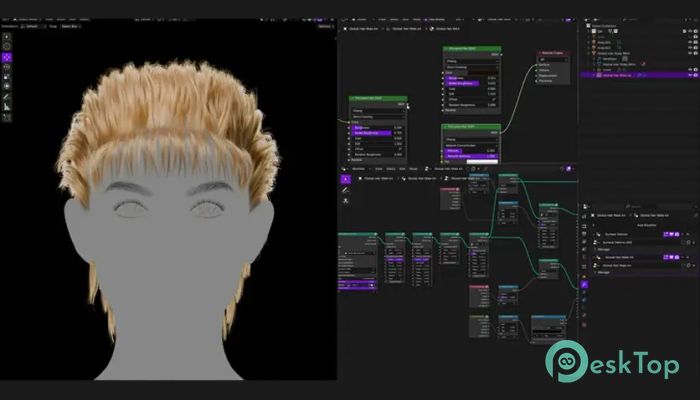The image size is (700, 400).
Task: Collapse the Surface Deform modifier panel
Action: (x=594, y=234)
